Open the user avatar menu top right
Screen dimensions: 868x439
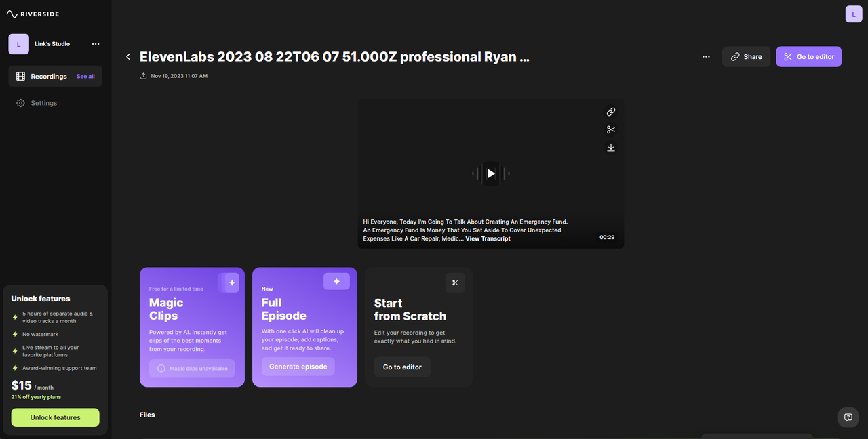pyautogui.click(x=853, y=14)
